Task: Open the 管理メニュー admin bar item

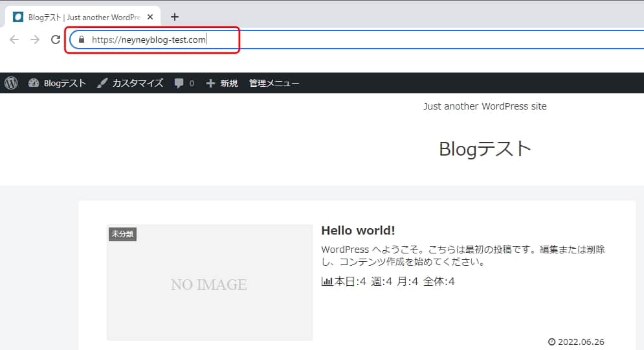Action: [x=274, y=83]
